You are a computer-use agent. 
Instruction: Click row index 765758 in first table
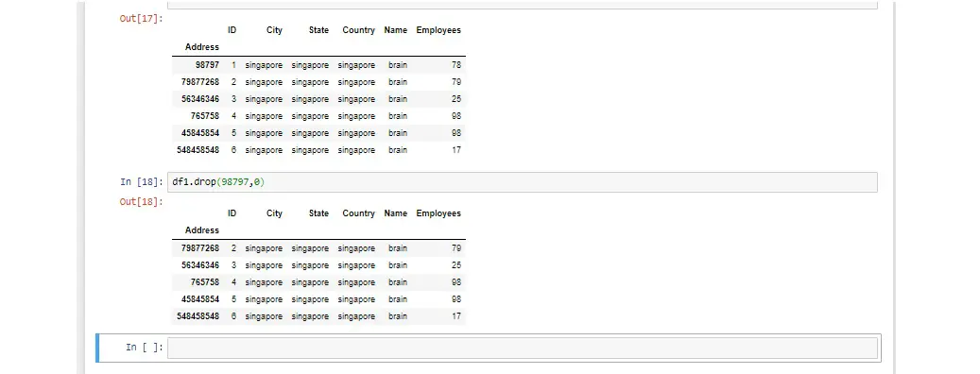click(205, 116)
